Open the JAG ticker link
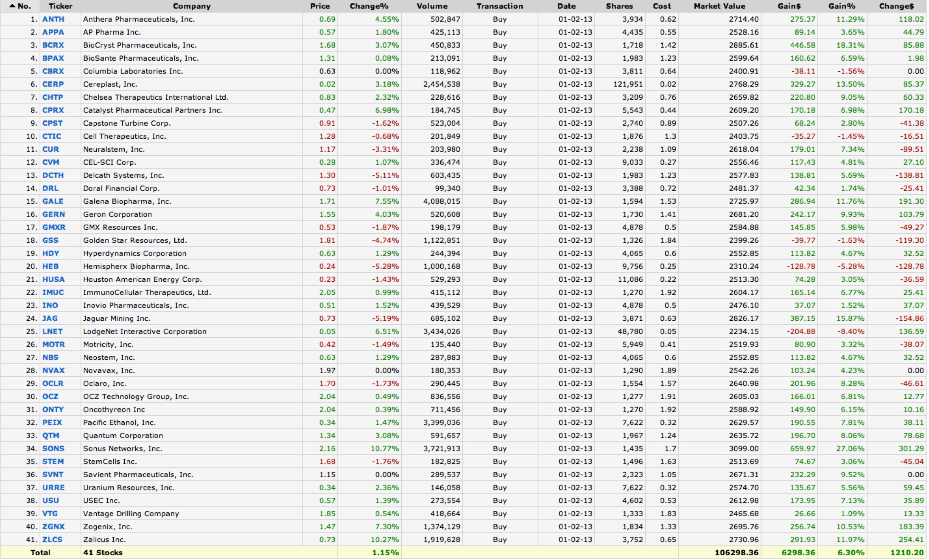 click(50, 318)
